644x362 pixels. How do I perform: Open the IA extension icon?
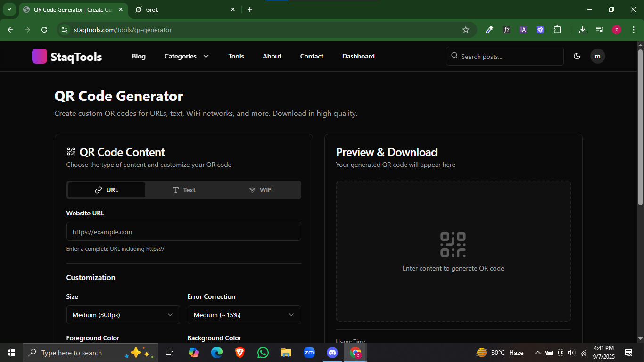tap(523, 30)
